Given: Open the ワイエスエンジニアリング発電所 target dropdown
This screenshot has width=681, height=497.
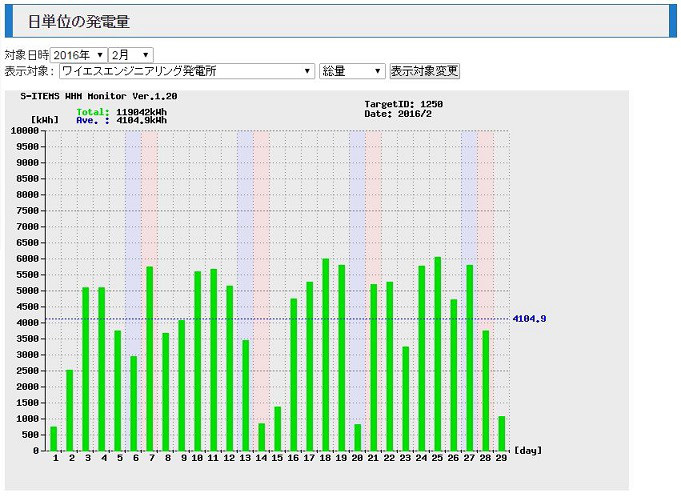Looking at the screenshot, I should tap(187, 71).
